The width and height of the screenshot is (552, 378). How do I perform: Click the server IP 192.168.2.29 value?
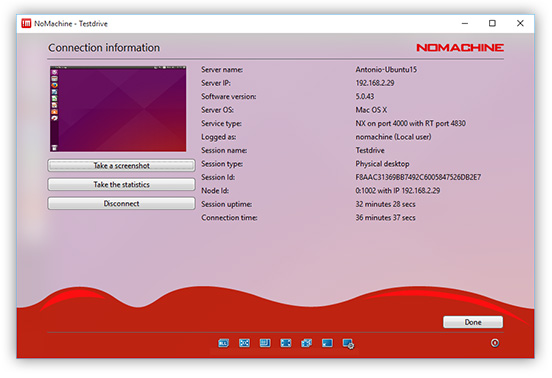point(375,83)
